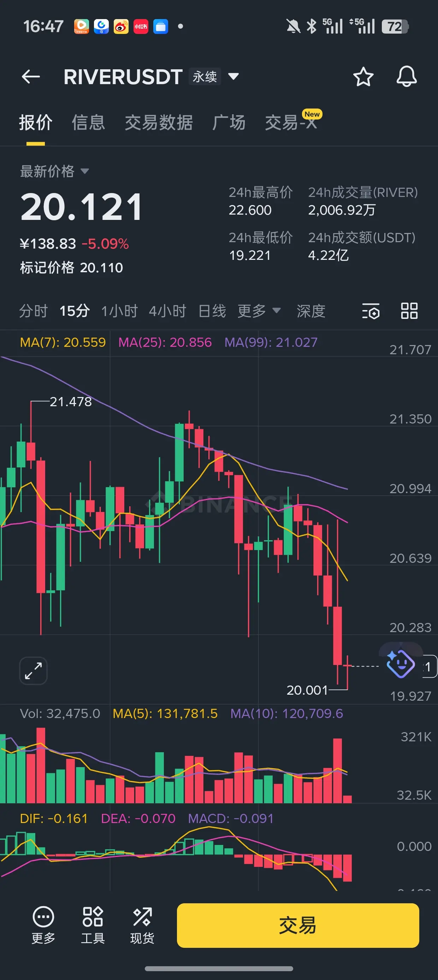Open the Xiaohongshu notification icon
This screenshot has height=980, width=438.
[x=141, y=27]
